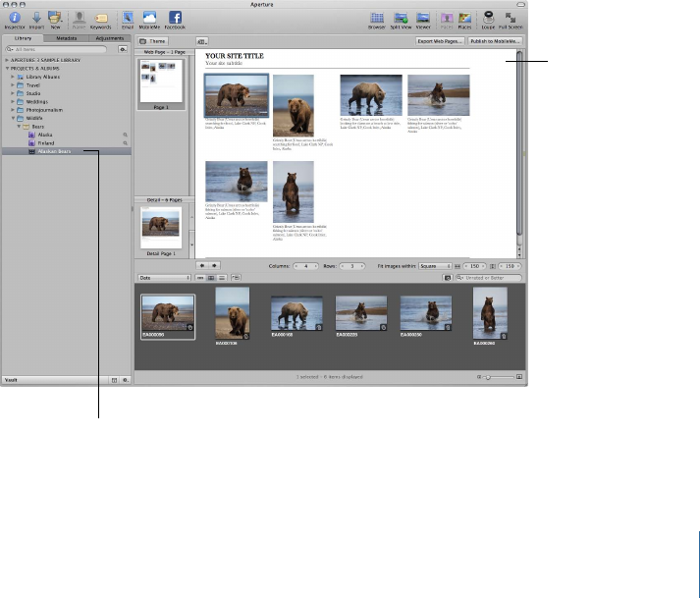Share via the Facebook icon
Image resolution: width=700 pixels, height=598 pixels.
pyautogui.click(x=175, y=18)
